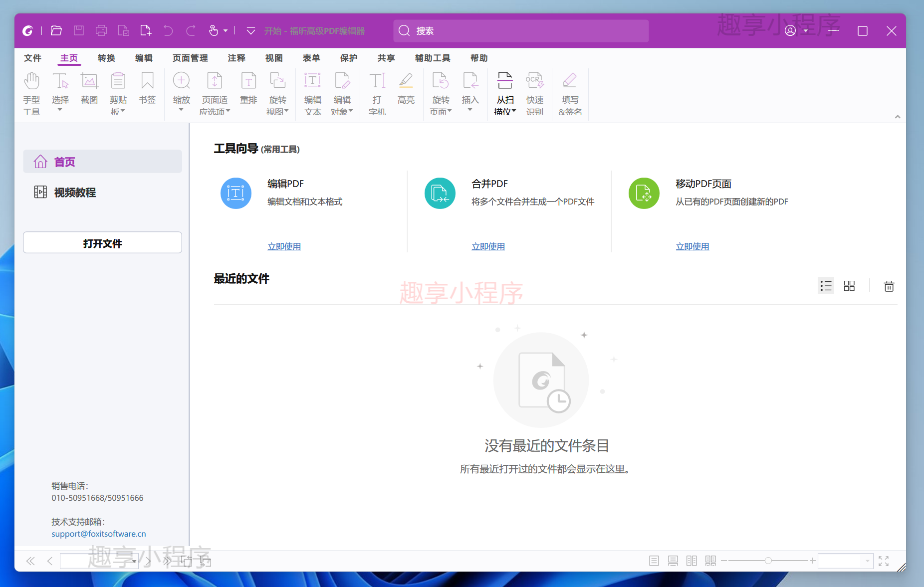Click the zoom out minus button

(724, 561)
